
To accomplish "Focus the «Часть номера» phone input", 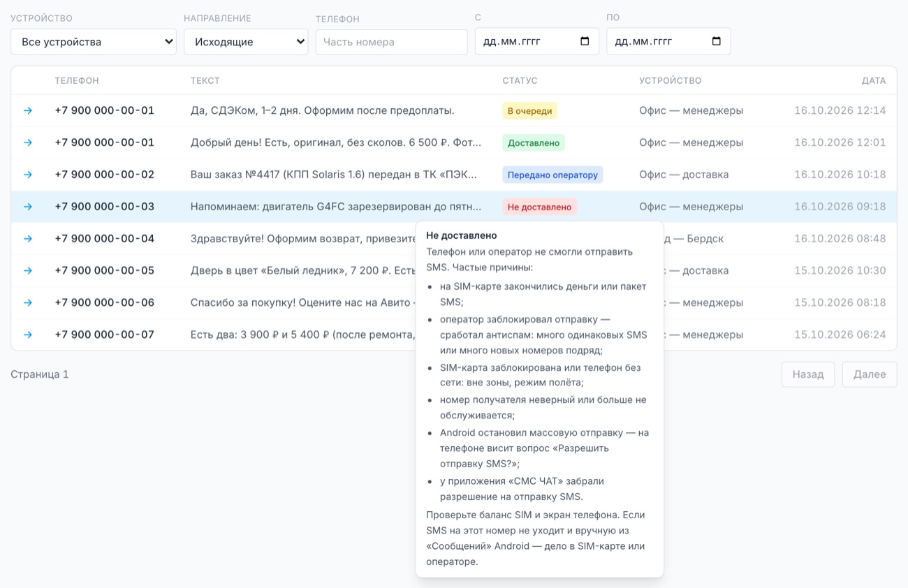I will coord(391,42).
